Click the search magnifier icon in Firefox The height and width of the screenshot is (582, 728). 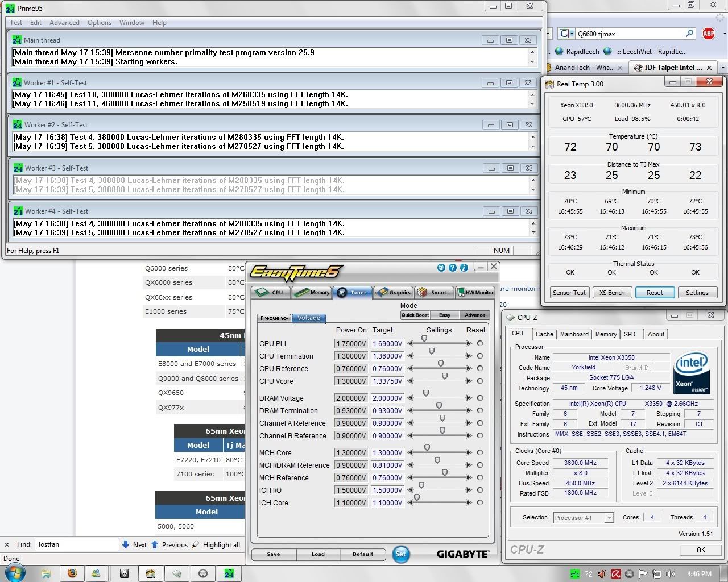click(x=689, y=34)
